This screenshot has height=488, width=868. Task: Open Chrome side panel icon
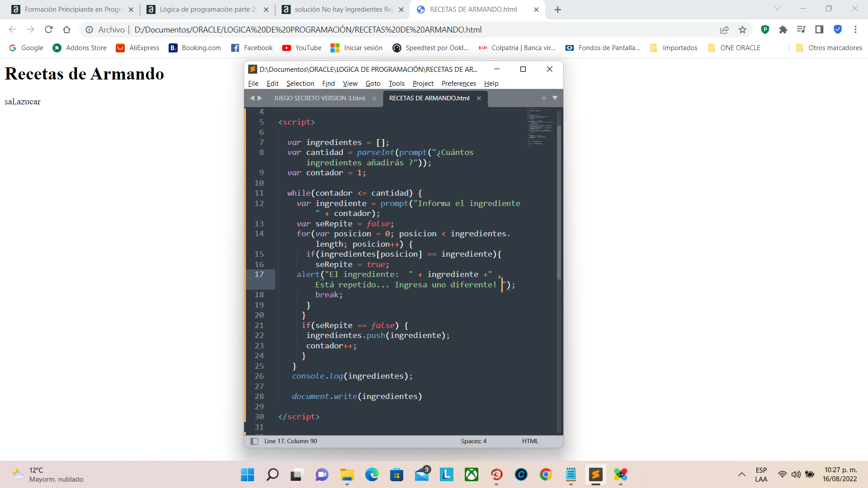coord(819,30)
